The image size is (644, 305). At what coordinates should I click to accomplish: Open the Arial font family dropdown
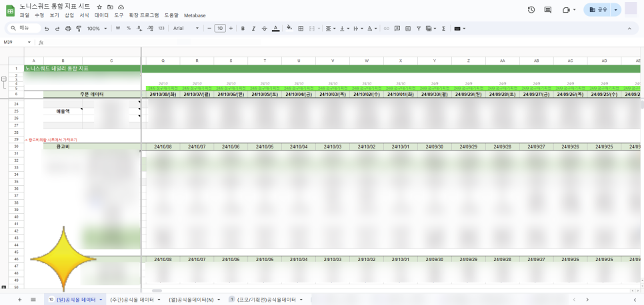point(186,29)
